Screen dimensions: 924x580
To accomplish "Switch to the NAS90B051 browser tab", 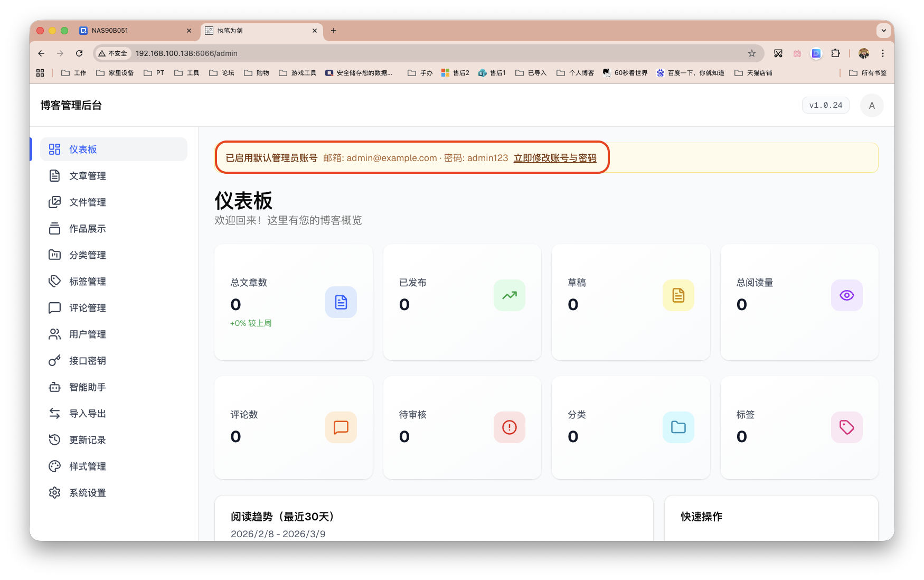I will click(127, 31).
